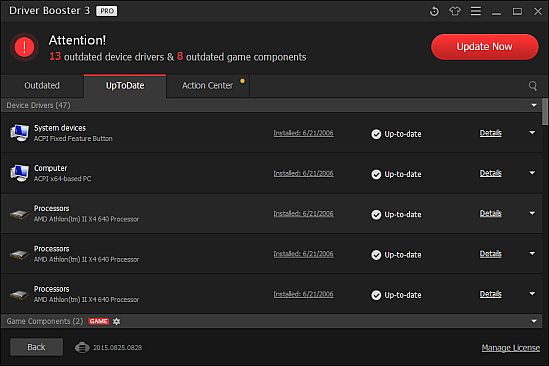This screenshot has height=366, width=549.
Task: Click Installed date for first Processors row
Action: (304, 214)
